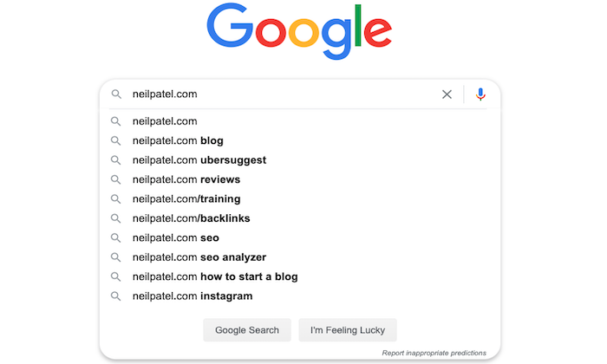Screen dimensions: 607x364
Task: Select the neilpatel.com seo suggestion
Action: click(176, 237)
